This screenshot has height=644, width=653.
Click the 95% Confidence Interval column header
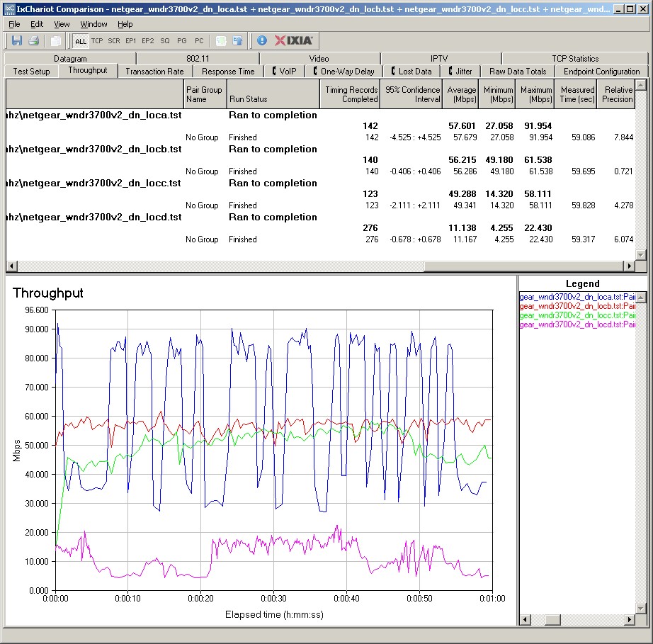pos(411,94)
